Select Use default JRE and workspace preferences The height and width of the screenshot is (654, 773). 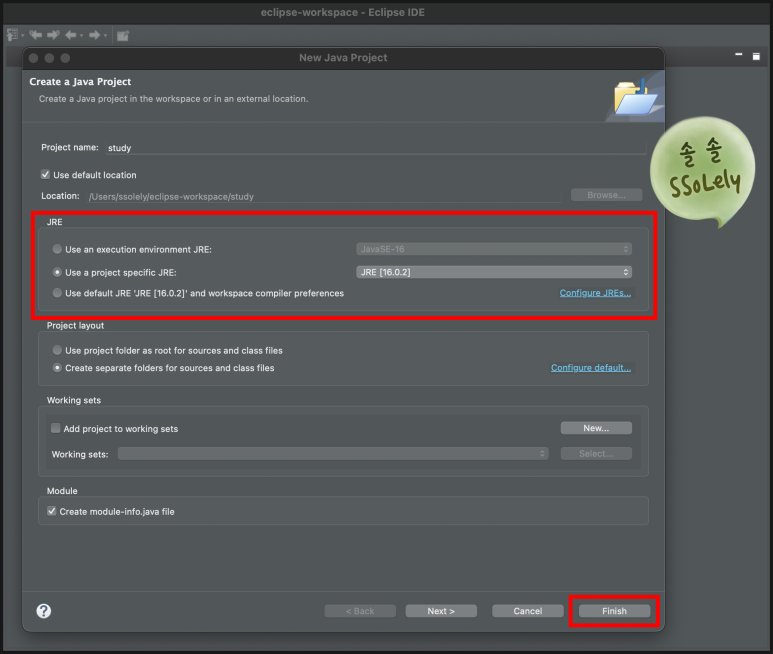click(x=57, y=293)
